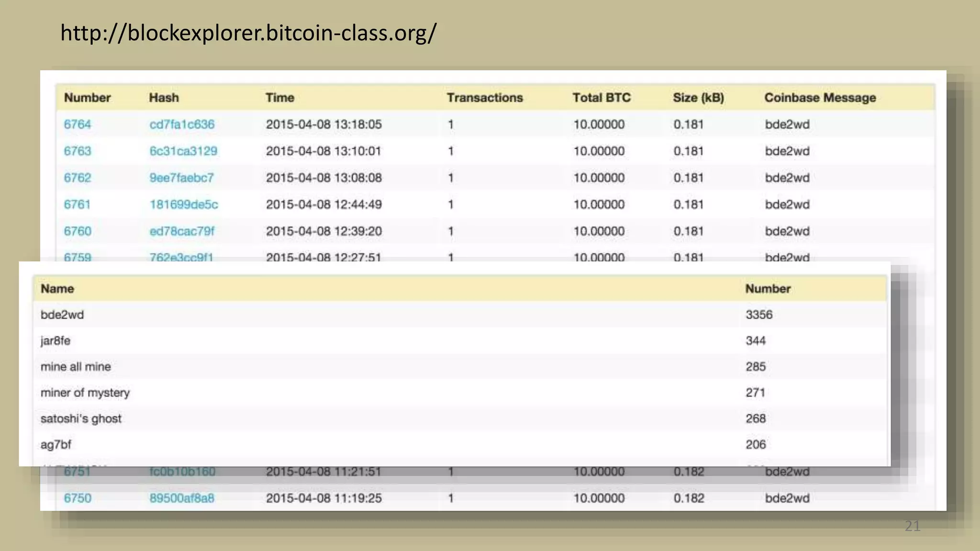Click satoshi's ghost miner name
The height and width of the screenshot is (551, 980).
click(81, 419)
